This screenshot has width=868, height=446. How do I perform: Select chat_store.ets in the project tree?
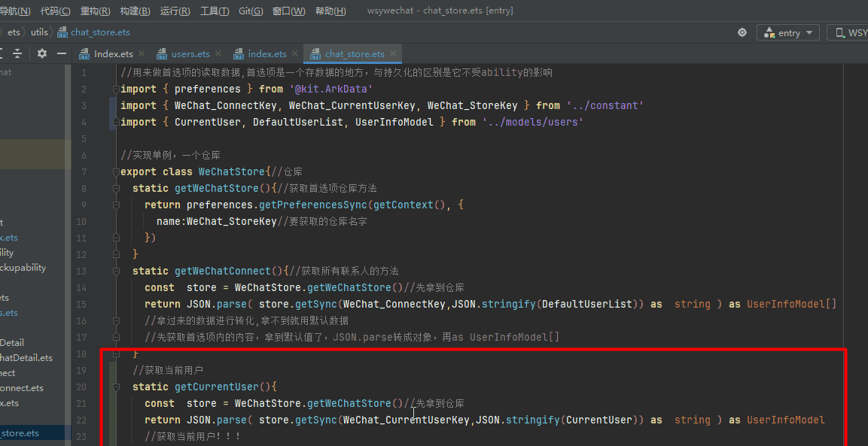[x=20, y=433]
